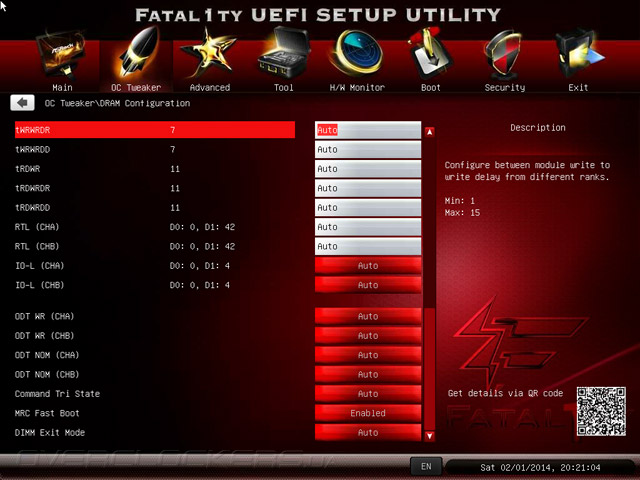
Task: Open the IO-L (CHA) Auto dropdown
Action: (x=368, y=266)
